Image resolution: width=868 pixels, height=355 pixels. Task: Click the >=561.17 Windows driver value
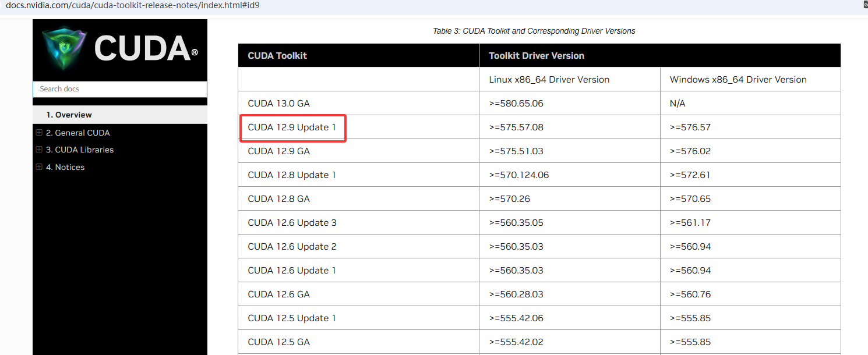click(x=690, y=223)
